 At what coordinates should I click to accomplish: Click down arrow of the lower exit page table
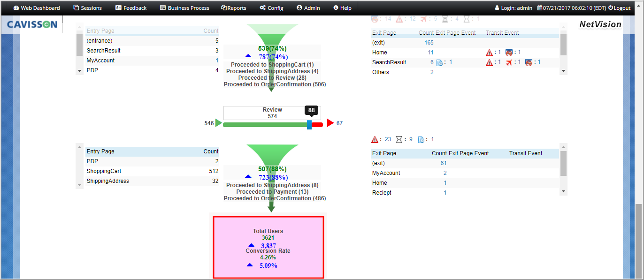(x=563, y=191)
